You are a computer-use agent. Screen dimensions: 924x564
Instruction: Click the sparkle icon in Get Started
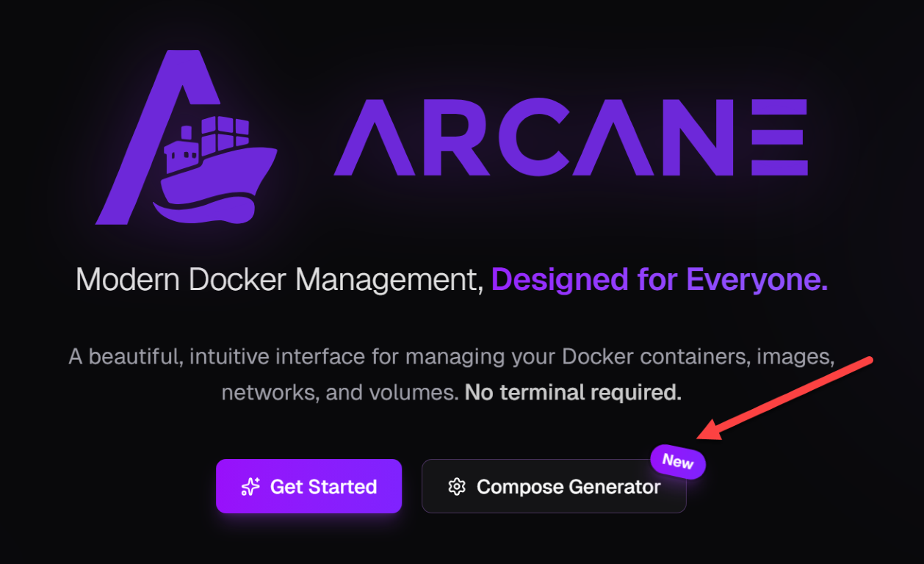coord(250,486)
